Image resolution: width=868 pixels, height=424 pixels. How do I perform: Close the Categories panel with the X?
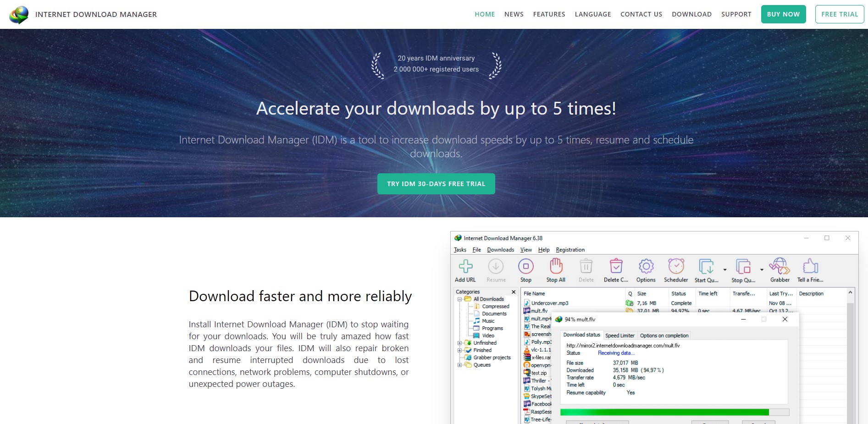coord(514,292)
